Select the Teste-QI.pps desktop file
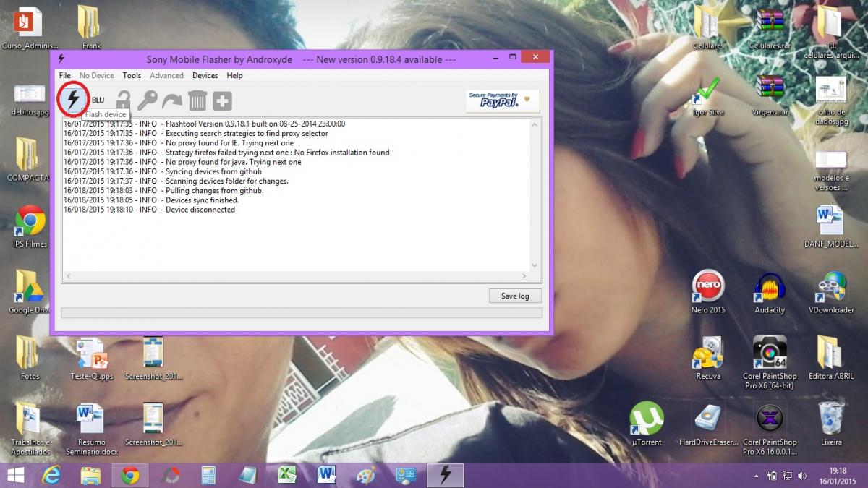The width and height of the screenshot is (868, 488). 91,359
